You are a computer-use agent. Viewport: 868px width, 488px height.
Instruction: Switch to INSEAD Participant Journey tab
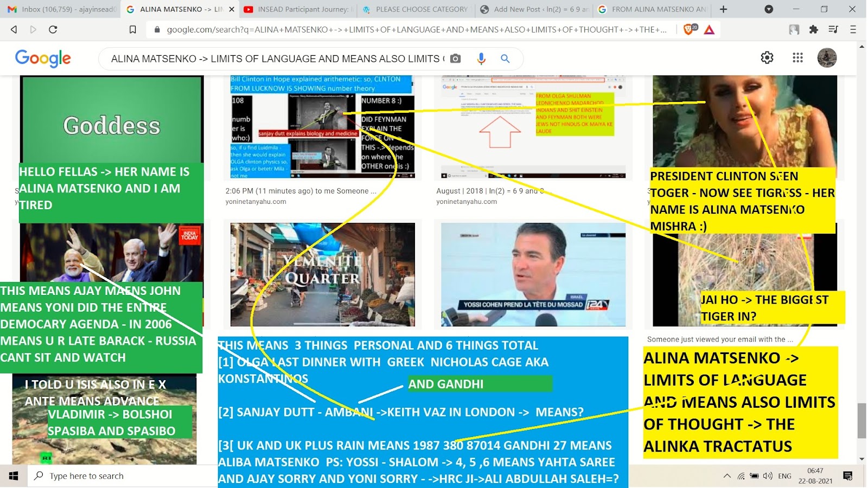297,9
